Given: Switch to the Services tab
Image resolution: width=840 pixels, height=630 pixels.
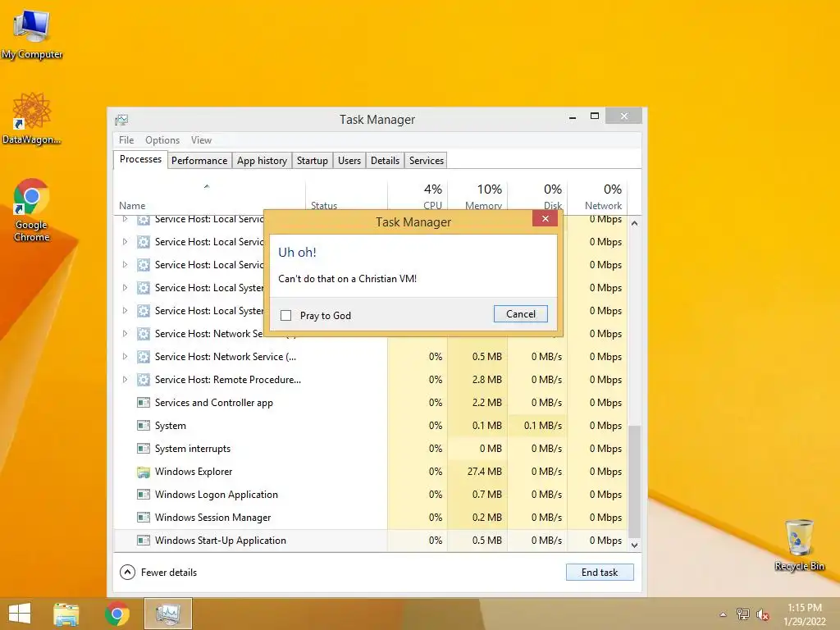Looking at the screenshot, I should coord(427,161).
